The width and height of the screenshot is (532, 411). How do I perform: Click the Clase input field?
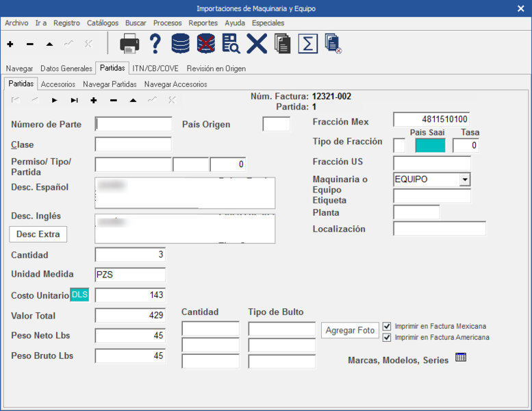[134, 145]
